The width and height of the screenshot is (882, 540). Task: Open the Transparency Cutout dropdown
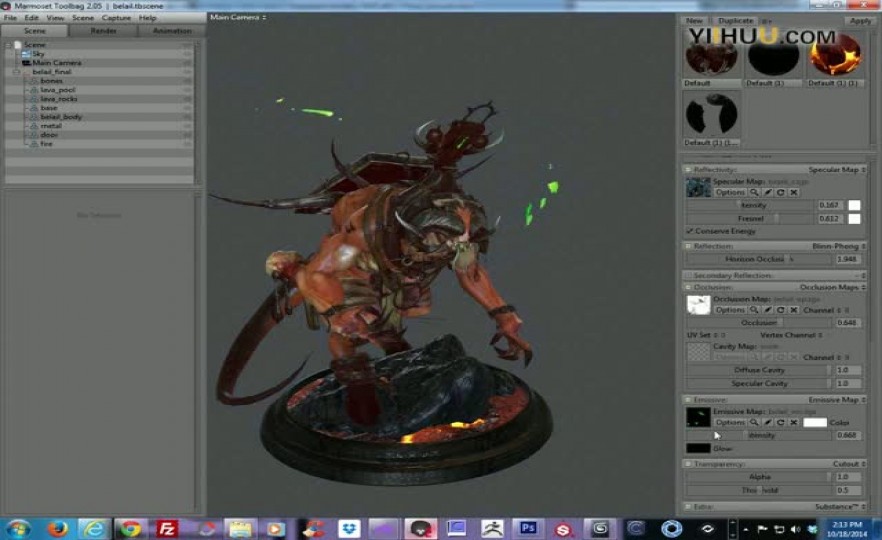click(849, 464)
